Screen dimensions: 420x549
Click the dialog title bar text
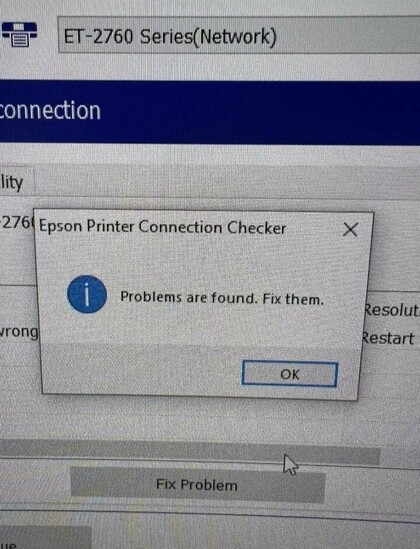[x=162, y=227]
